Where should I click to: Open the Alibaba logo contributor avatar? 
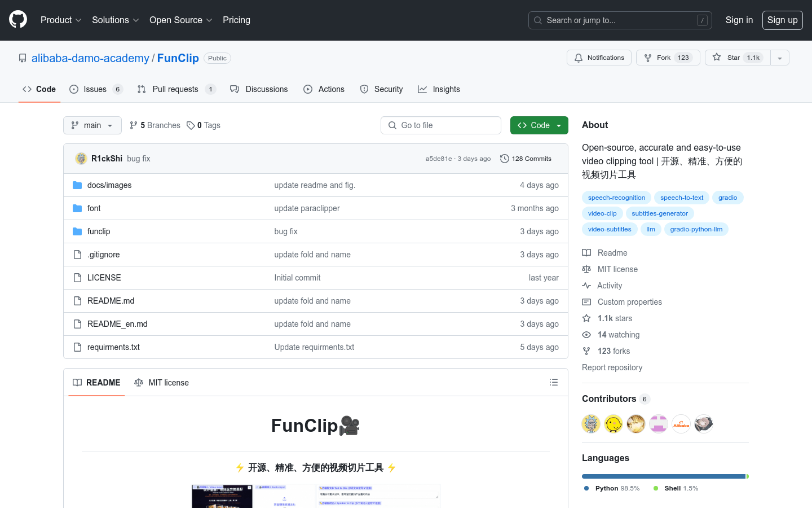pyautogui.click(x=681, y=424)
